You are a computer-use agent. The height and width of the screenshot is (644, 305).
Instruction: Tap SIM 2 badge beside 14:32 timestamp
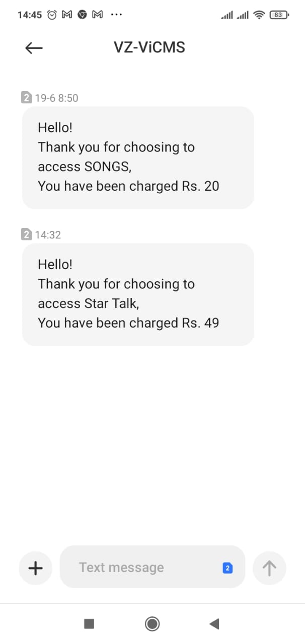[27, 235]
